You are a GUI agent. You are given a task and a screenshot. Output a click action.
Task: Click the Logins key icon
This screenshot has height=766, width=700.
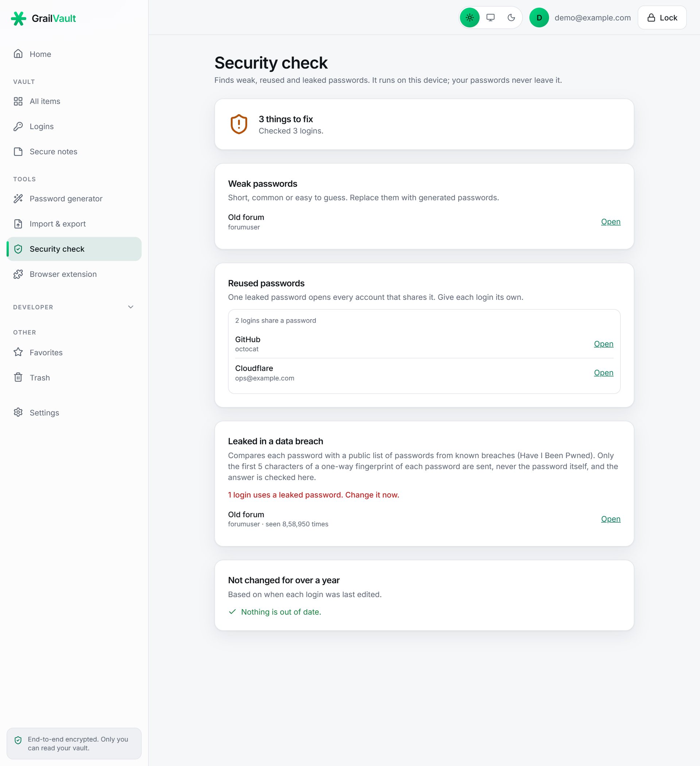tap(18, 126)
